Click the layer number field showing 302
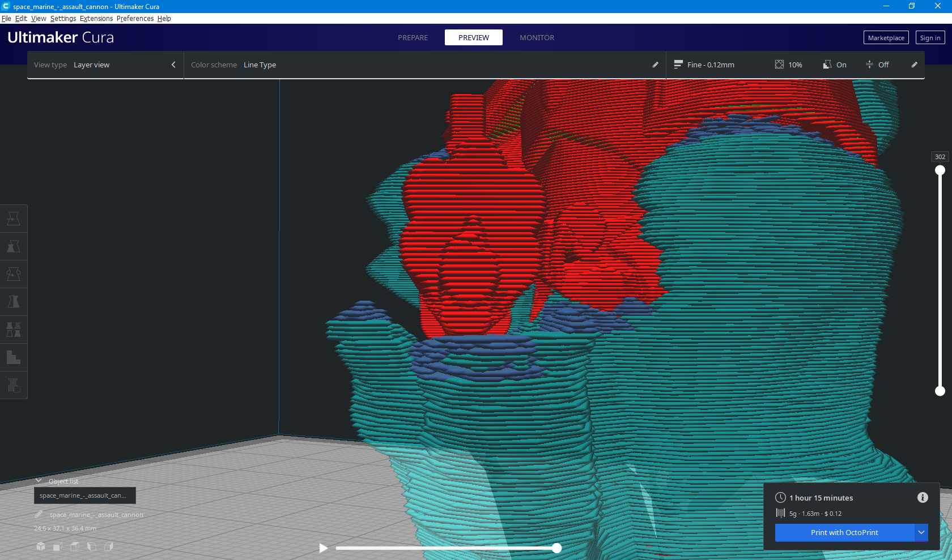The width and height of the screenshot is (952, 560). (x=940, y=157)
